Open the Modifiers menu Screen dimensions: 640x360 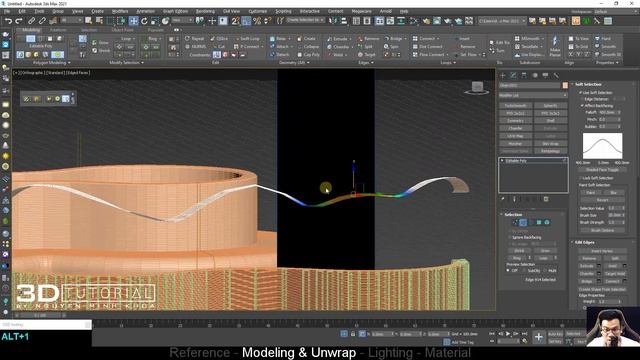120,11
